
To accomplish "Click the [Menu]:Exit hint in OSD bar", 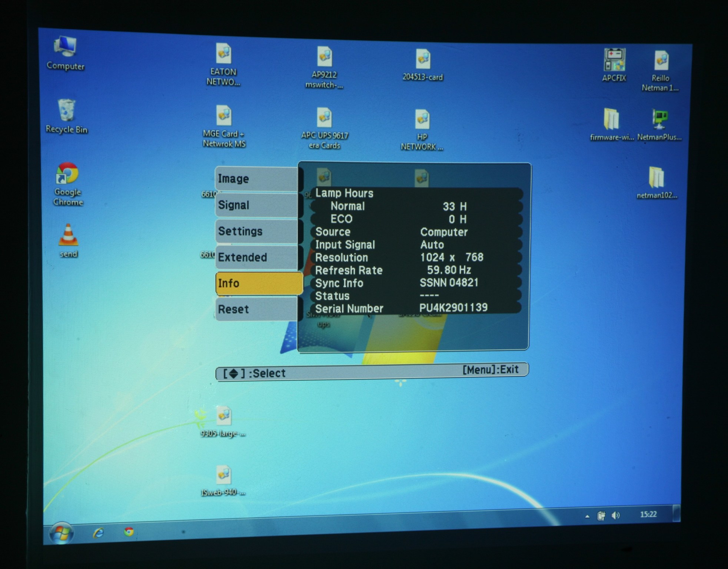I will click(491, 369).
